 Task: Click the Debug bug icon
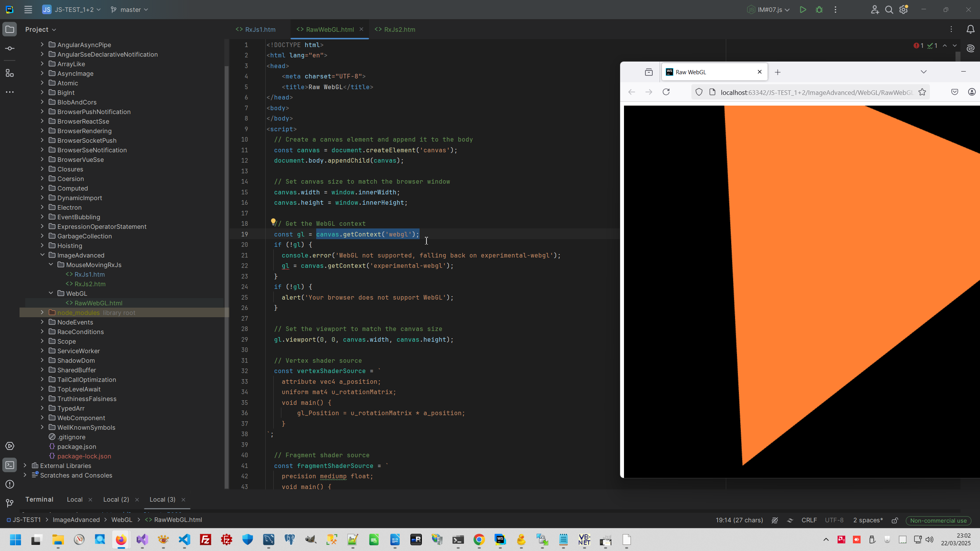[x=819, y=10]
